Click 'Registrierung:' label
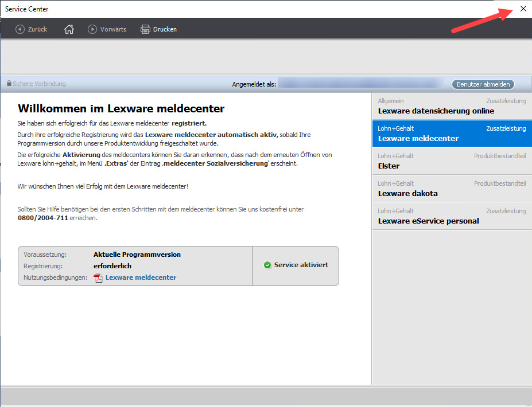The height and width of the screenshot is (407, 532). coord(43,266)
